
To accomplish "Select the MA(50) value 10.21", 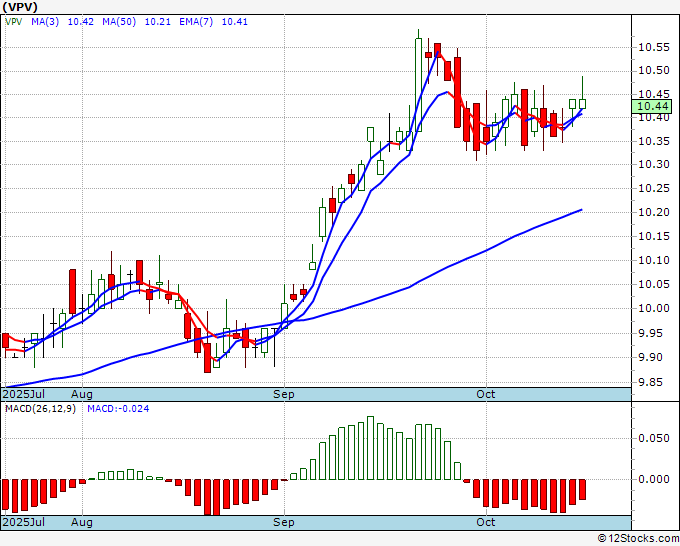I will [157, 22].
